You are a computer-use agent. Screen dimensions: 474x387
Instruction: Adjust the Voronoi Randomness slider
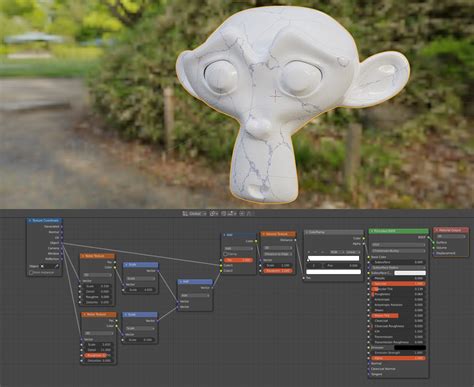pyautogui.click(x=278, y=271)
